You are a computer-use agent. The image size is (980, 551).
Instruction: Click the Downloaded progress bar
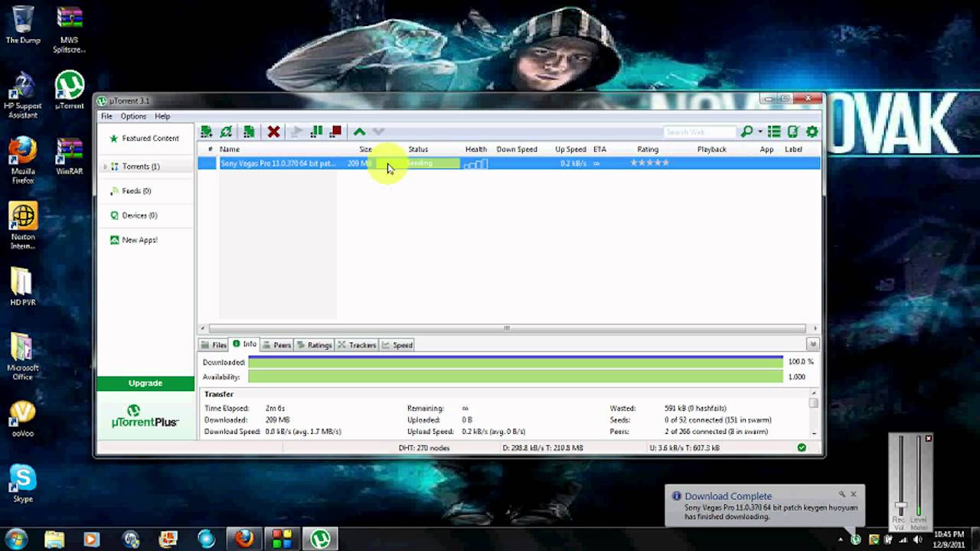click(515, 362)
